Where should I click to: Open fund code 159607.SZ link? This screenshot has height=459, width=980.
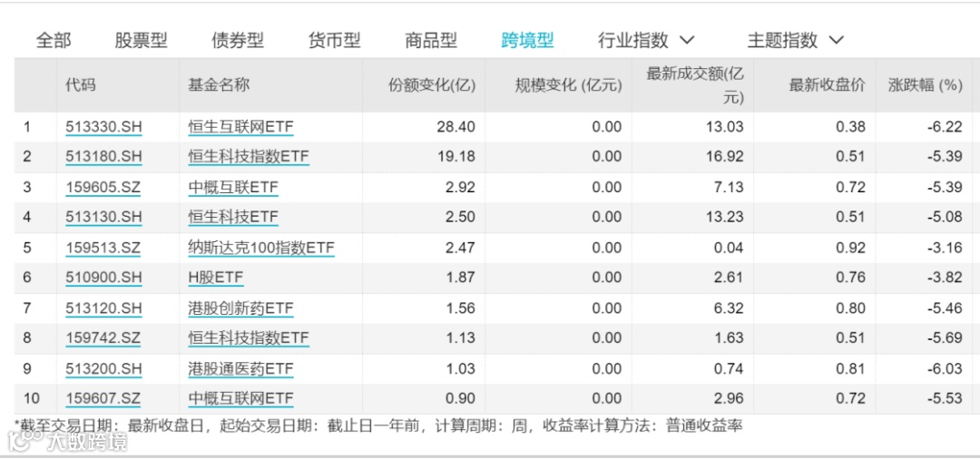click(103, 398)
